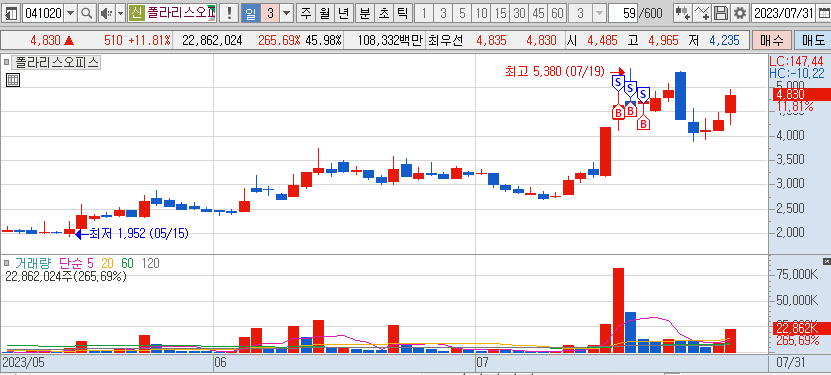Image resolution: width=831 pixels, height=375 pixels.
Task: Click the grid table icon under stock name
Action: point(13,80)
